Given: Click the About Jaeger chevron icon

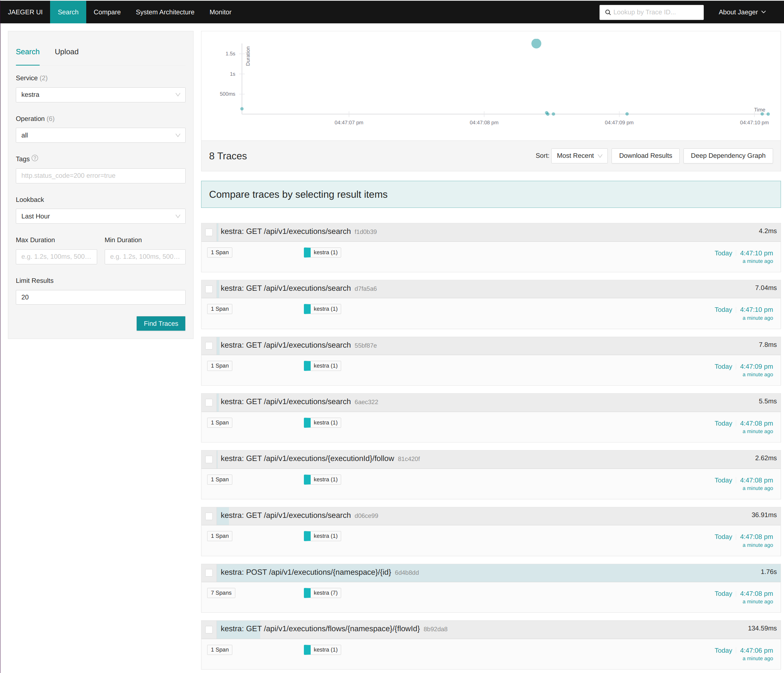Looking at the screenshot, I should point(764,12).
